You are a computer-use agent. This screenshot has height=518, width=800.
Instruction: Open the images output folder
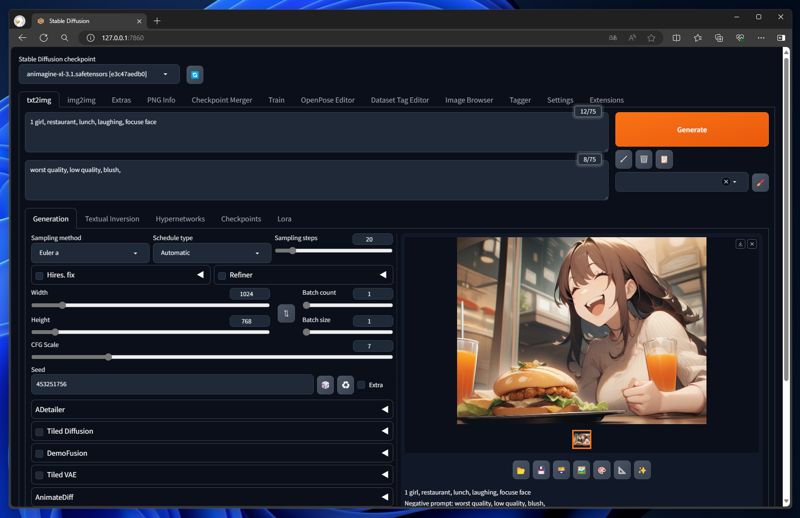pos(521,470)
